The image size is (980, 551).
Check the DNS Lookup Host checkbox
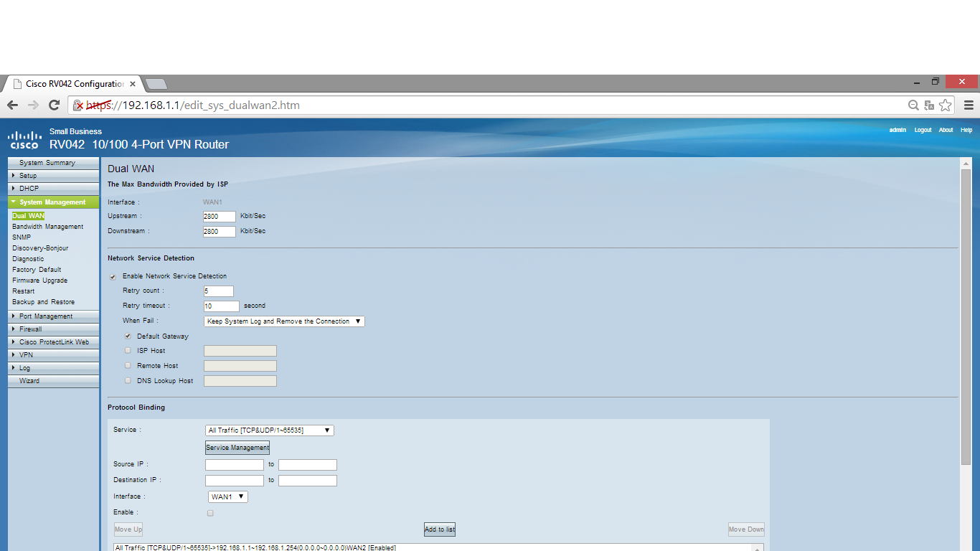(128, 380)
